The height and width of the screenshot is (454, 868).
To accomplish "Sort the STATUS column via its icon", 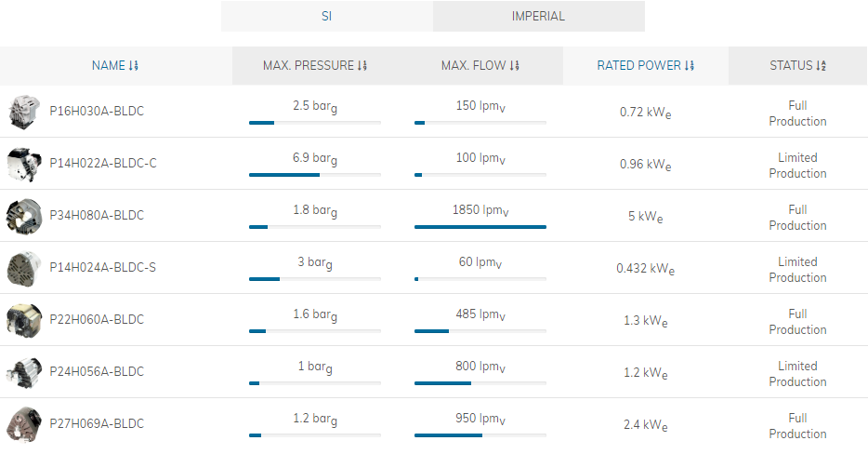I will point(821,66).
